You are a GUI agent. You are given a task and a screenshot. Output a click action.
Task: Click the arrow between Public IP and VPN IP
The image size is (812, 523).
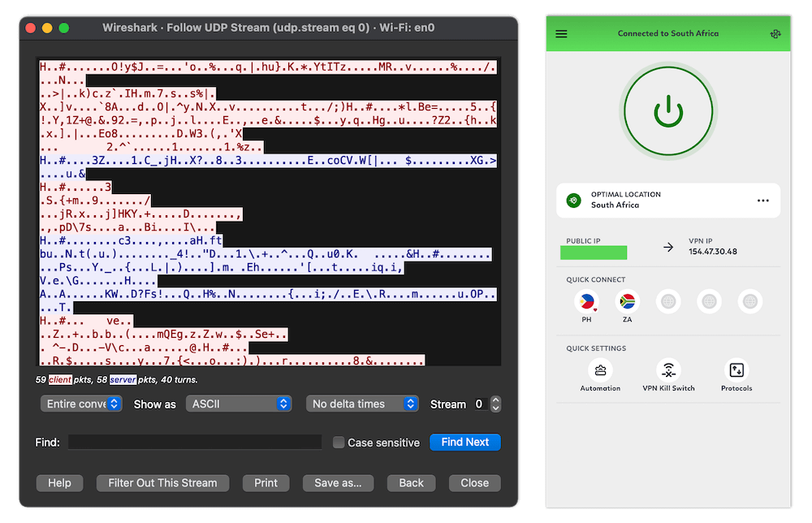pos(668,247)
